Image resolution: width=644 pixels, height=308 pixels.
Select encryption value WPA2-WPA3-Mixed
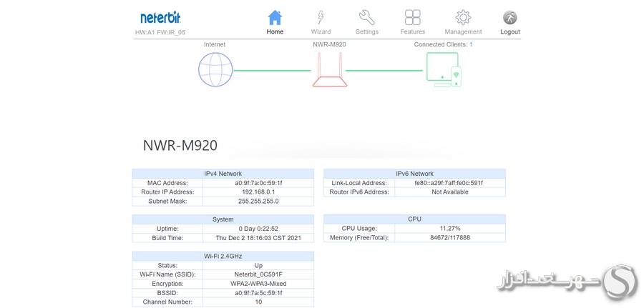258,284
